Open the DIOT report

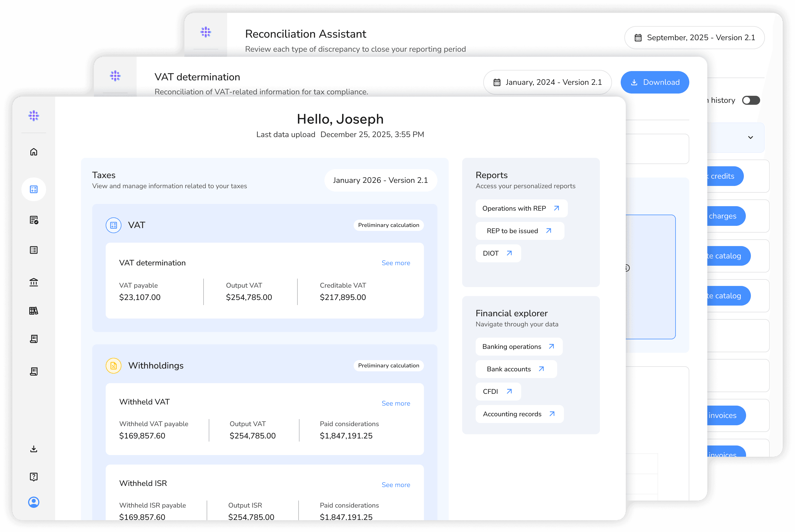tap(498, 253)
